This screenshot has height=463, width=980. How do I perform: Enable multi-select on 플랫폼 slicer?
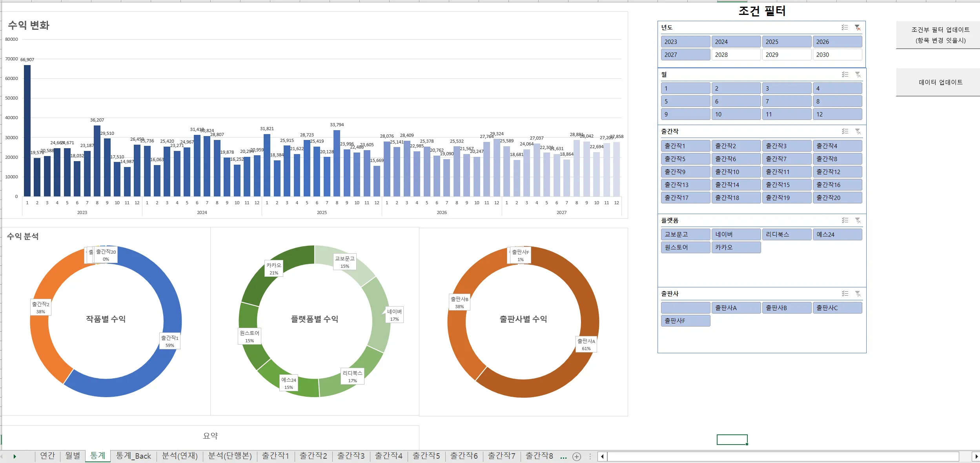[845, 220]
